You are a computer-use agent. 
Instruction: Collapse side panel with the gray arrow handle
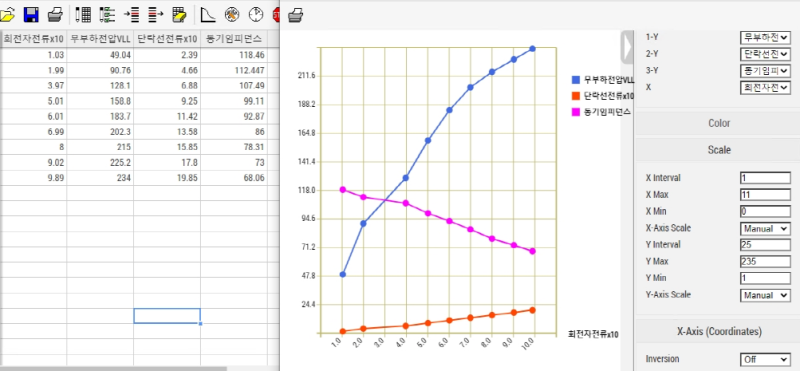pos(626,46)
